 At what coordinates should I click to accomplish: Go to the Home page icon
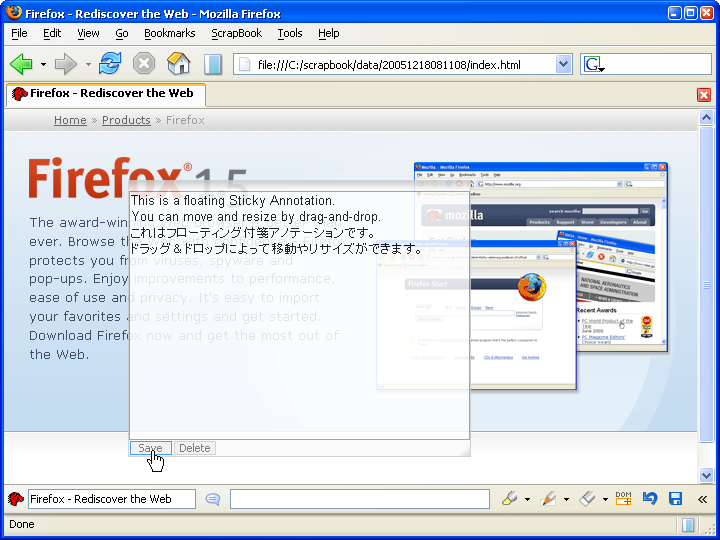point(179,63)
